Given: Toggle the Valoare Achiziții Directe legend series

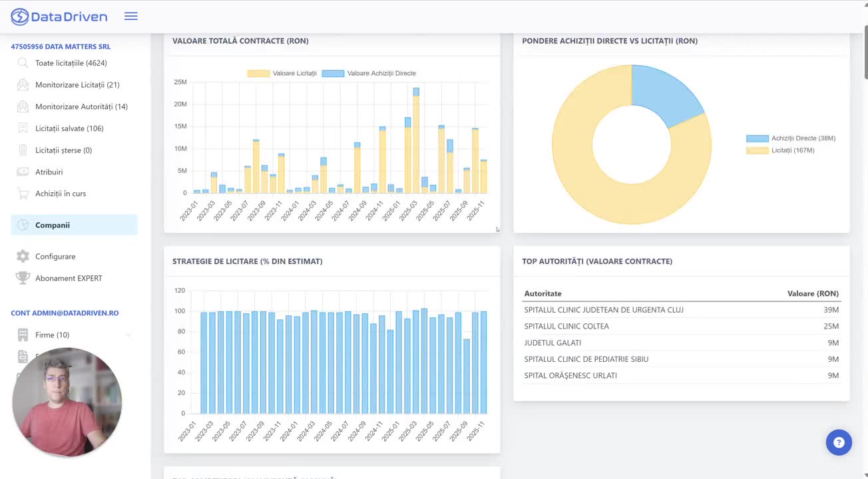Looking at the screenshot, I should pyautogui.click(x=369, y=73).
